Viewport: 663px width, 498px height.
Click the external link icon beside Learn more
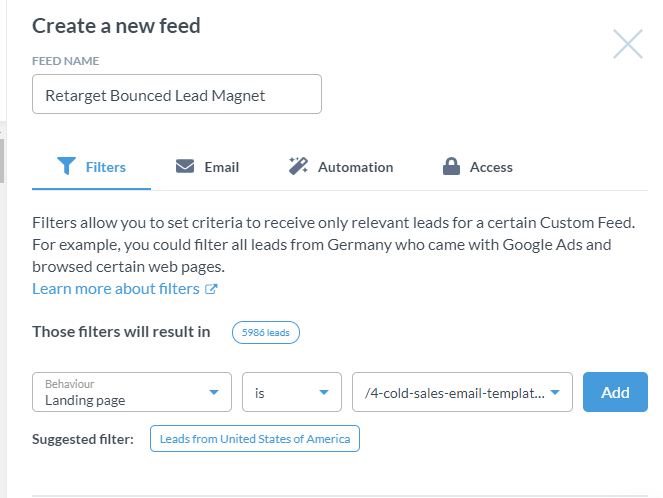click(x=211, y=289)
